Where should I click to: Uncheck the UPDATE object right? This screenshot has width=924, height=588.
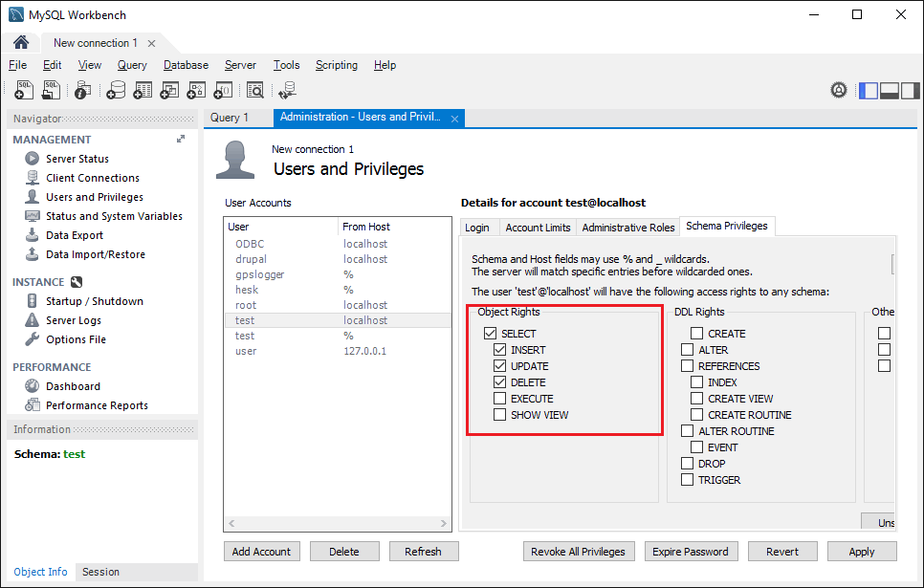tap(499, 366)
